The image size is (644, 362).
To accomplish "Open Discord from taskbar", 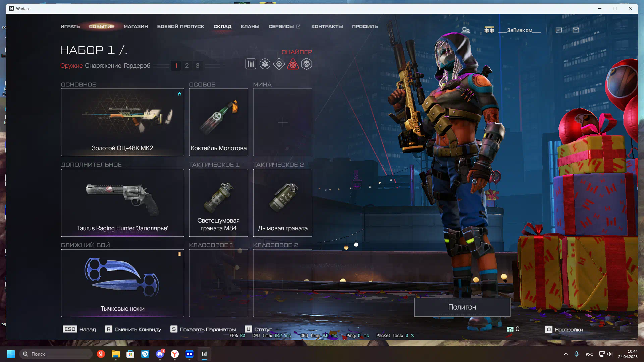I will pos(160,354).
